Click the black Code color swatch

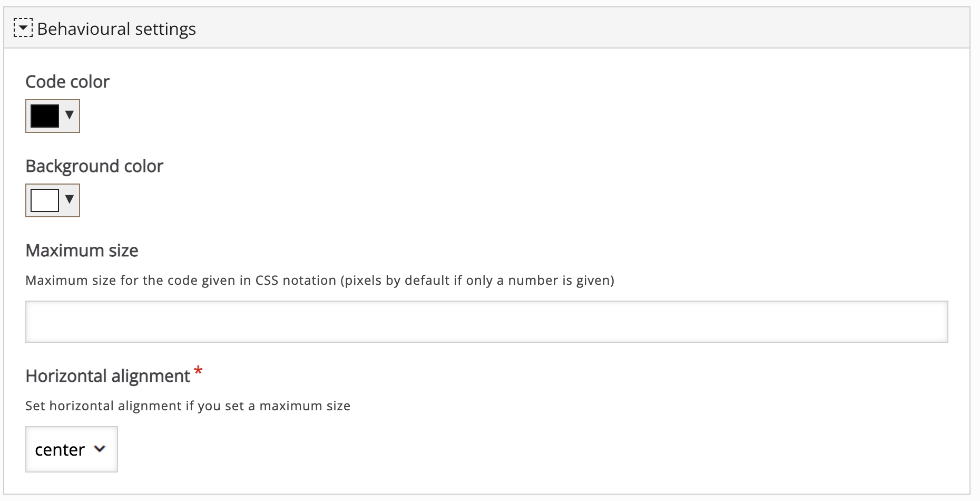pyautogui.click(x=45, y=116)
